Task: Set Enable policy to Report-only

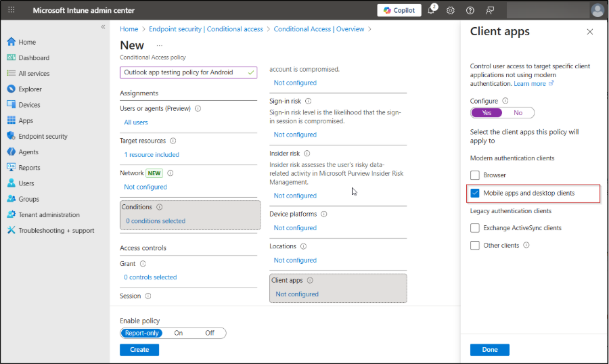Action: pos(142,334)
